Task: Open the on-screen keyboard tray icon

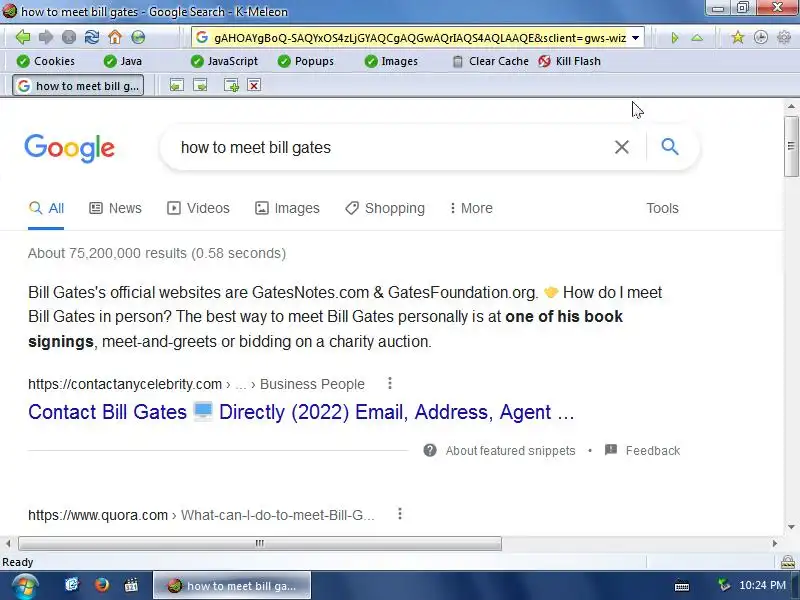Action: point(682,586)
